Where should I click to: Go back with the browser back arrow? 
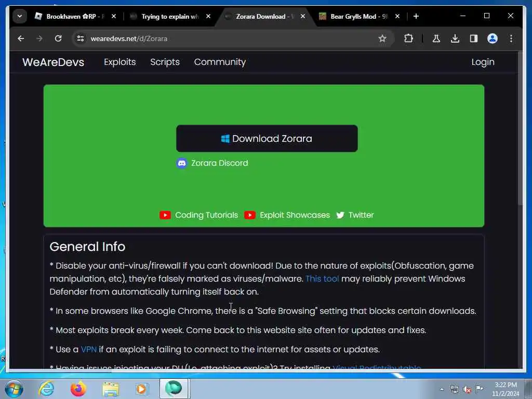tap(21, 38)
